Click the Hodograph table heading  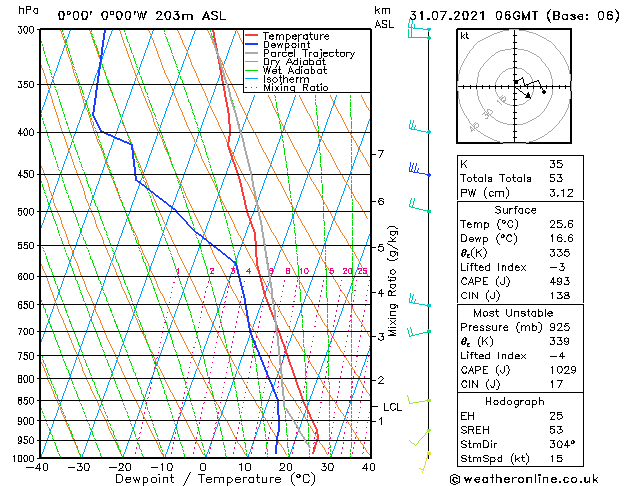point(515,402)
